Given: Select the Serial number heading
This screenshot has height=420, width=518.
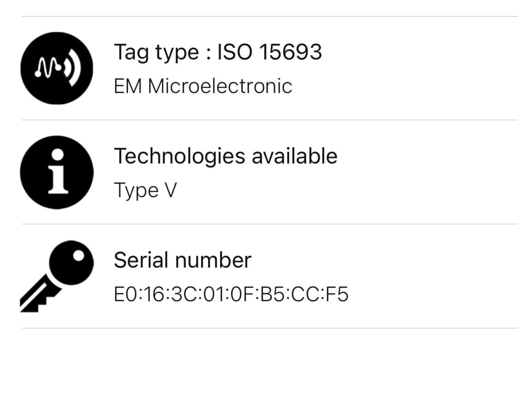Looking at the screenshot, I should click(183, 260).
